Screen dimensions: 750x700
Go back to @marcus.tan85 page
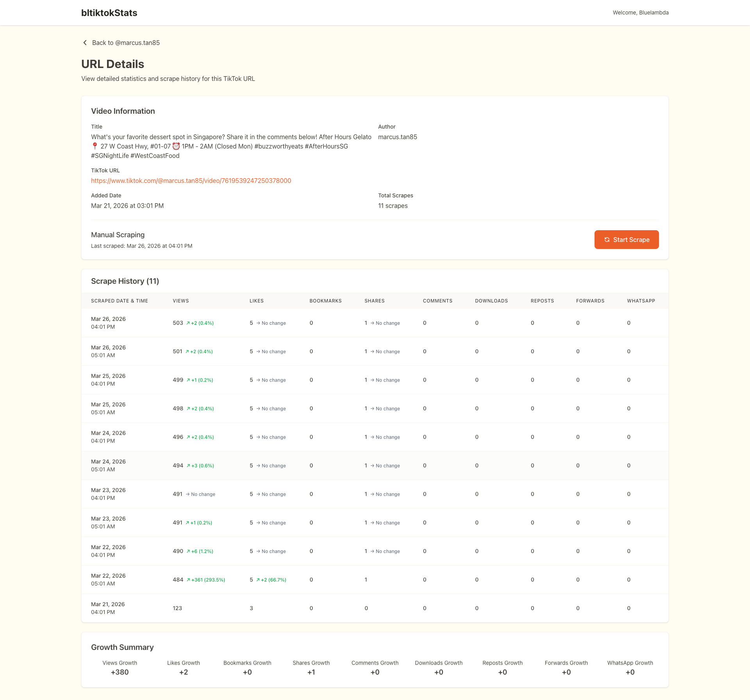click(x=125, y=43)
